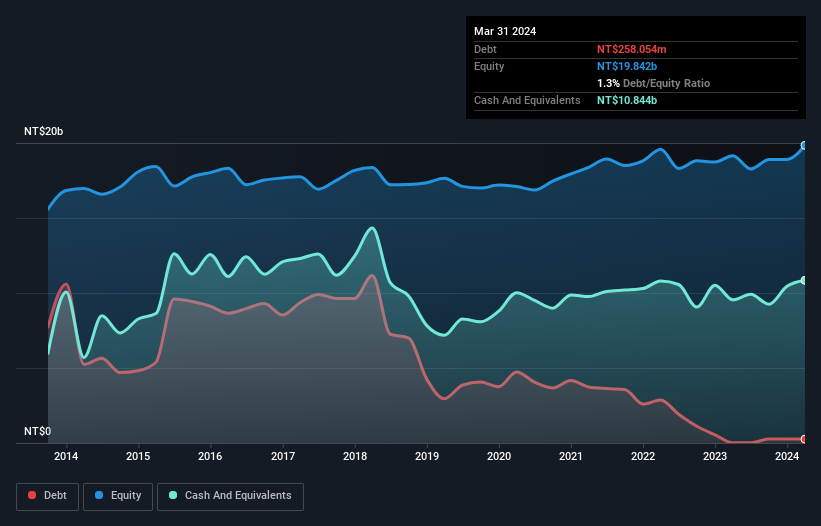
Task: Select the 2016 x-axis label
Action: pos(210,456)
